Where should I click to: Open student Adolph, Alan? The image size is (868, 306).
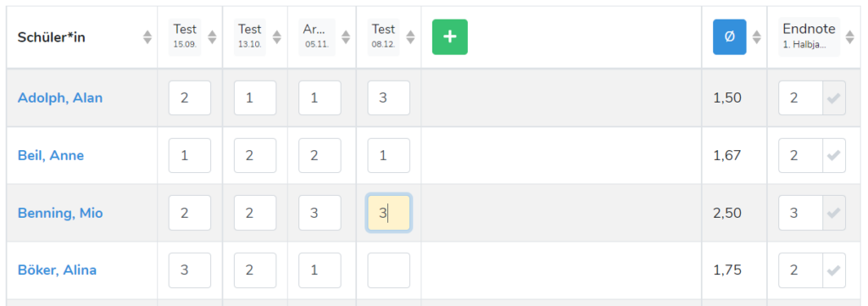pos(60,98)
